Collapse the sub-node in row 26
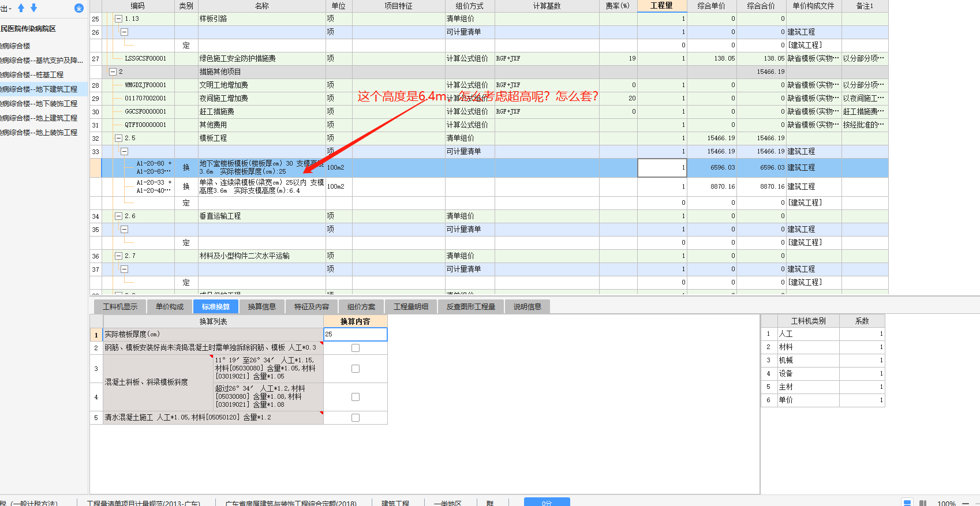The height and width of the screenshot is (506, 980). click(124, 32)
